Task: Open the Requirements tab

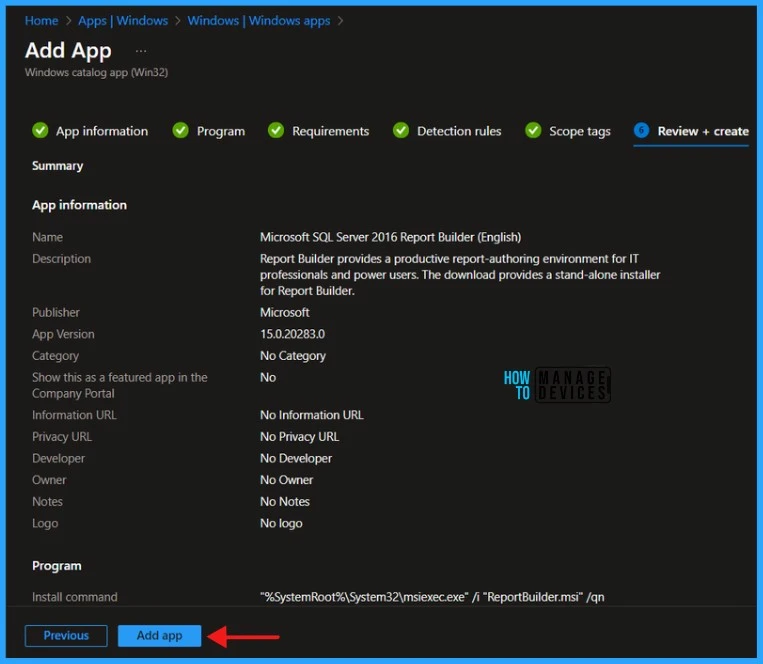Action: pyautogui.click(x=330, y=131)
